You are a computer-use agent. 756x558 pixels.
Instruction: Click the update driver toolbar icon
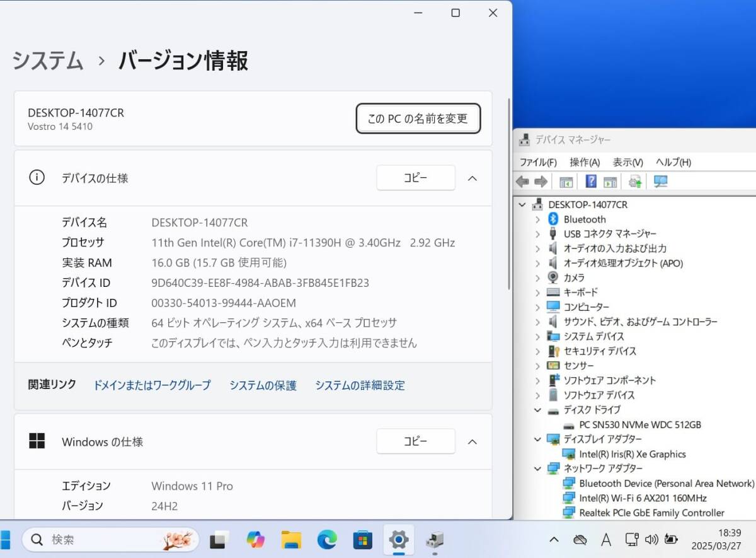[x=634, y=182]
